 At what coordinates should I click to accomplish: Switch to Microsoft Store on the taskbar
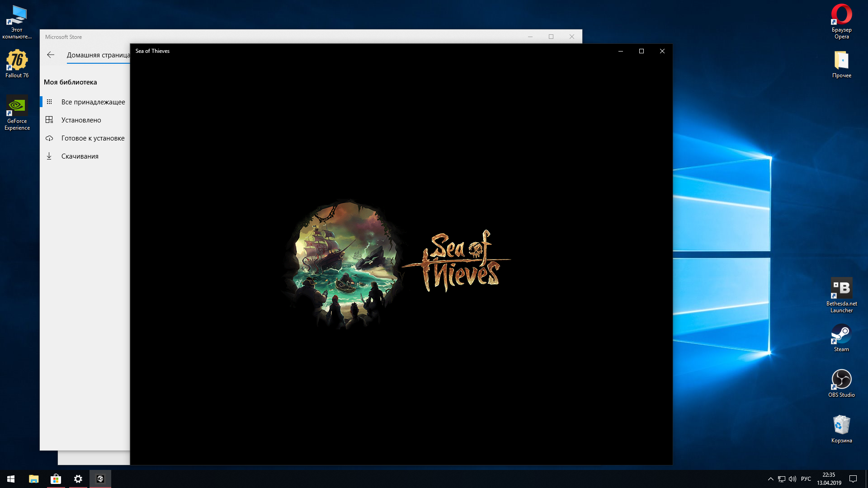(x=56, y=479)
